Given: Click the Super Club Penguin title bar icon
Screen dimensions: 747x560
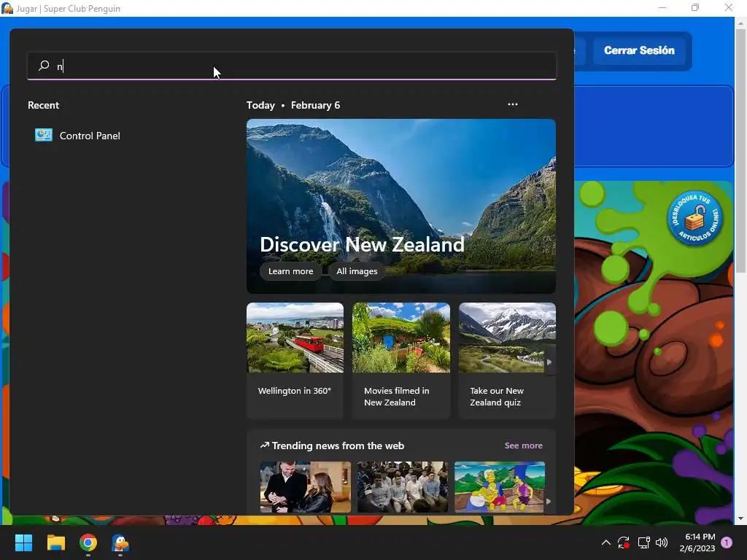Looking at the screenshot, I should [x=7, y=8].
